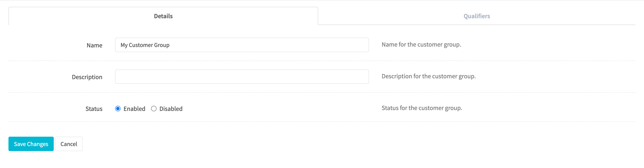
Task: Select the Enabled status radio button
Action: [118, 109]
